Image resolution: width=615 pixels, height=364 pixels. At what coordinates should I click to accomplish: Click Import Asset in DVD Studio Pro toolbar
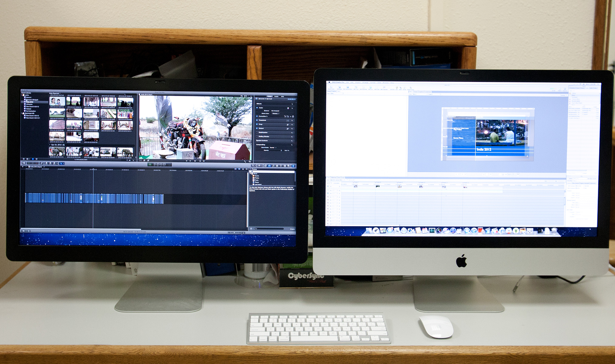tap(331, 87)
